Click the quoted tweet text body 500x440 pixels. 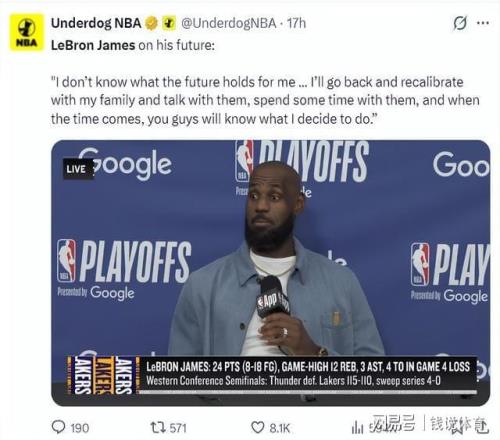click(x=265, y=100)
